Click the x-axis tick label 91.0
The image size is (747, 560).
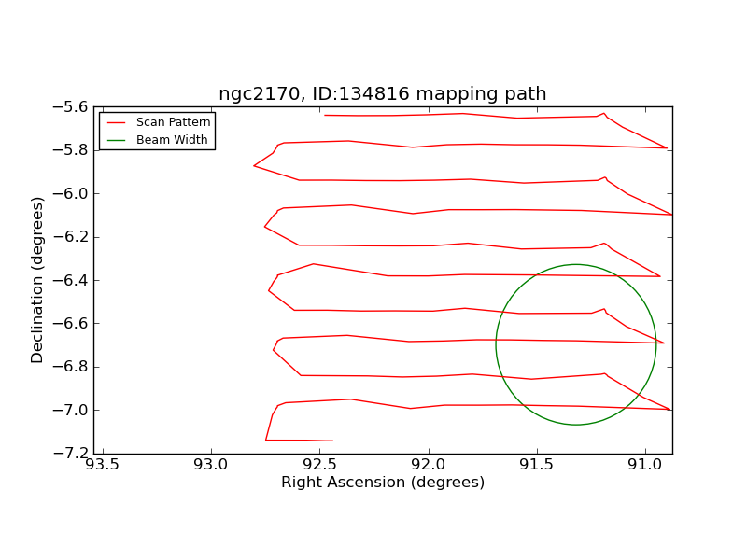(x=645, y=464)
